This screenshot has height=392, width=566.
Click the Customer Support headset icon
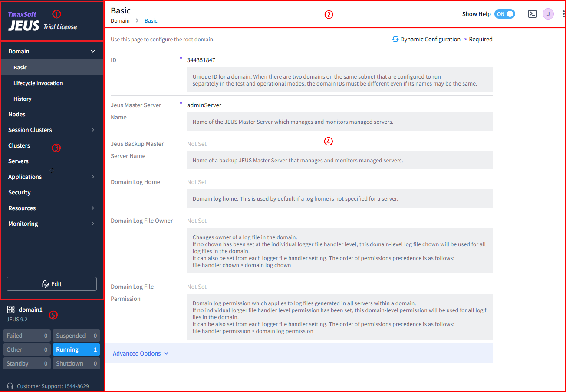(x=10, y=386)
